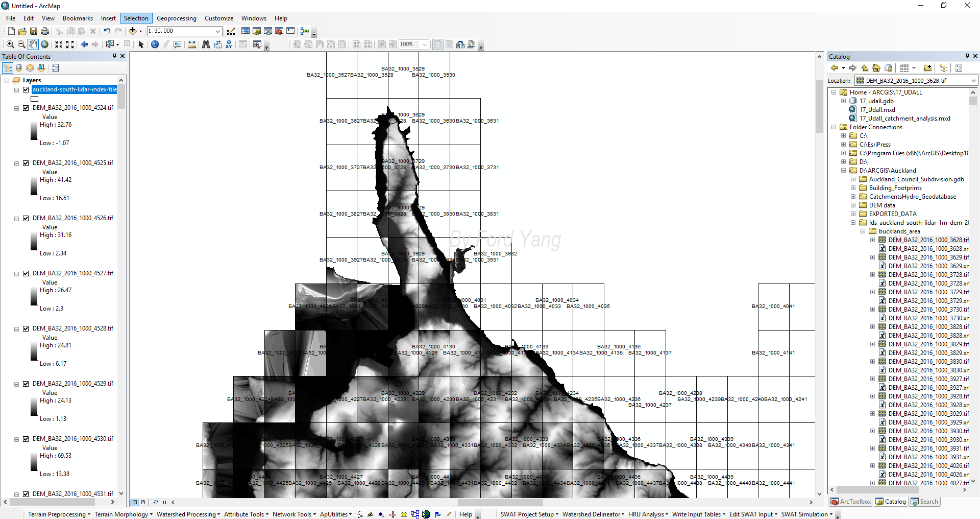Open the Customize menu
The height and width of the screenshot is (519, 980).
coord(219,18)
